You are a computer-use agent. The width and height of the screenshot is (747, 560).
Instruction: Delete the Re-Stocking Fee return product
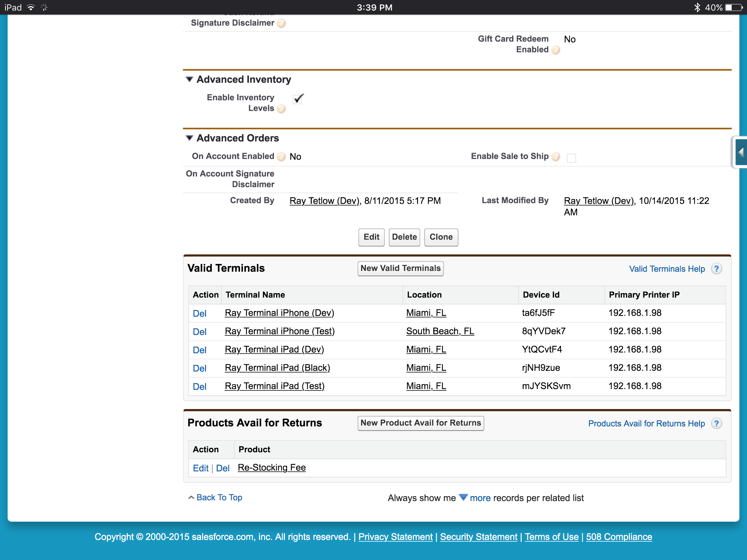[x=223, y=468]
